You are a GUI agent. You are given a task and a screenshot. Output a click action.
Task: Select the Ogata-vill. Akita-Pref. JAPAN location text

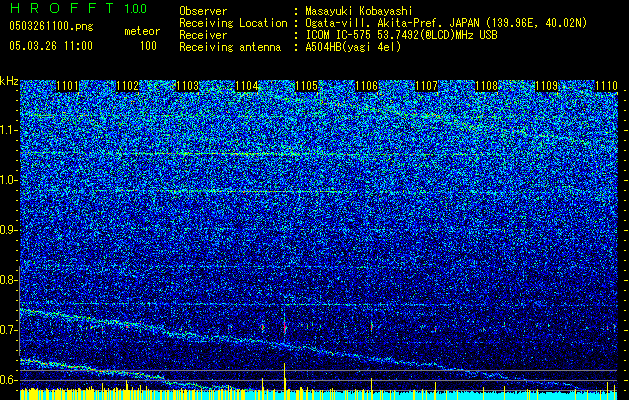[446, 23]
